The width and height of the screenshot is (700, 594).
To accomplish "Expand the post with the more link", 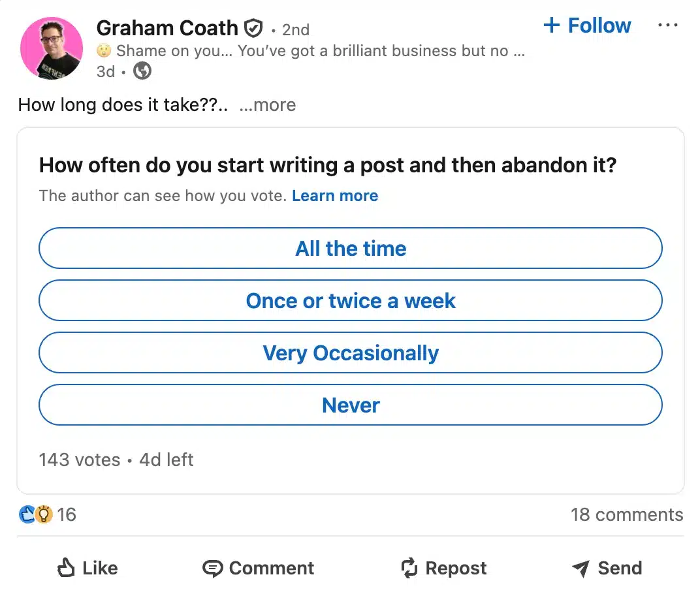I will coord(267,105).
